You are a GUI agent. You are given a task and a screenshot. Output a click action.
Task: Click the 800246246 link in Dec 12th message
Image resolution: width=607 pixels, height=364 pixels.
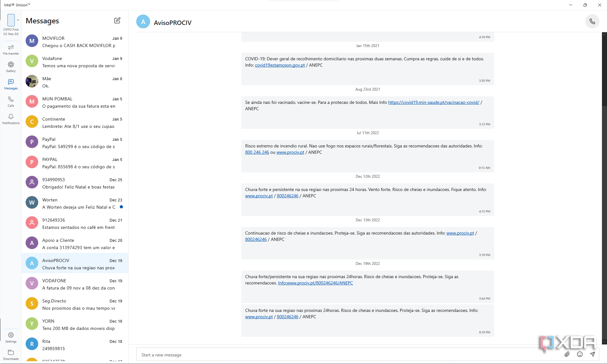288,196
